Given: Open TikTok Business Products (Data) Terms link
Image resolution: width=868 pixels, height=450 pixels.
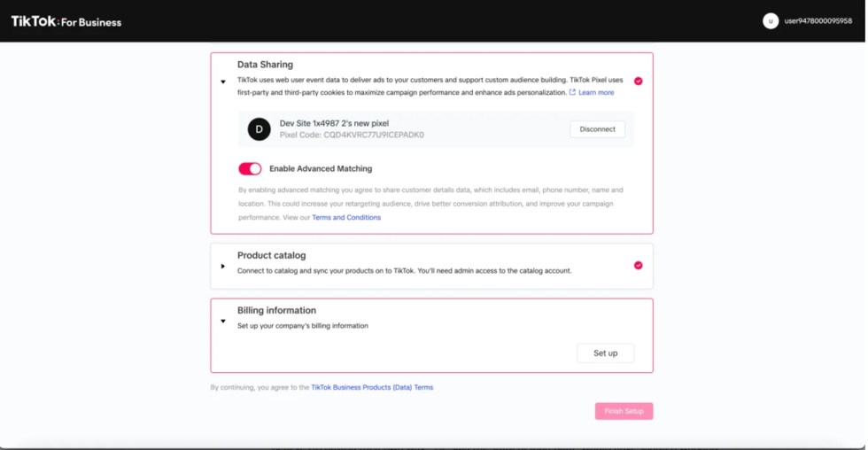Looking at the screenshot, I should [372, 387].
